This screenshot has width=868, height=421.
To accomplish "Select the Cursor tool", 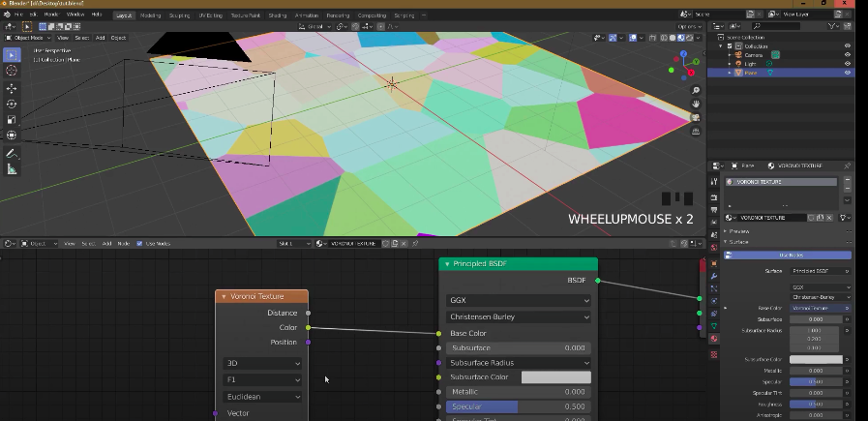I will pos(12,71).
